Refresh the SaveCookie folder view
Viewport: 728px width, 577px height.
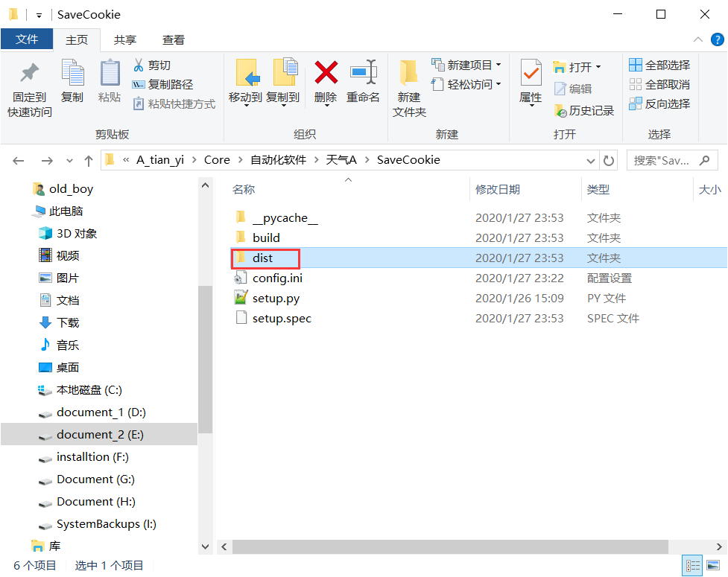coord(608,161)
